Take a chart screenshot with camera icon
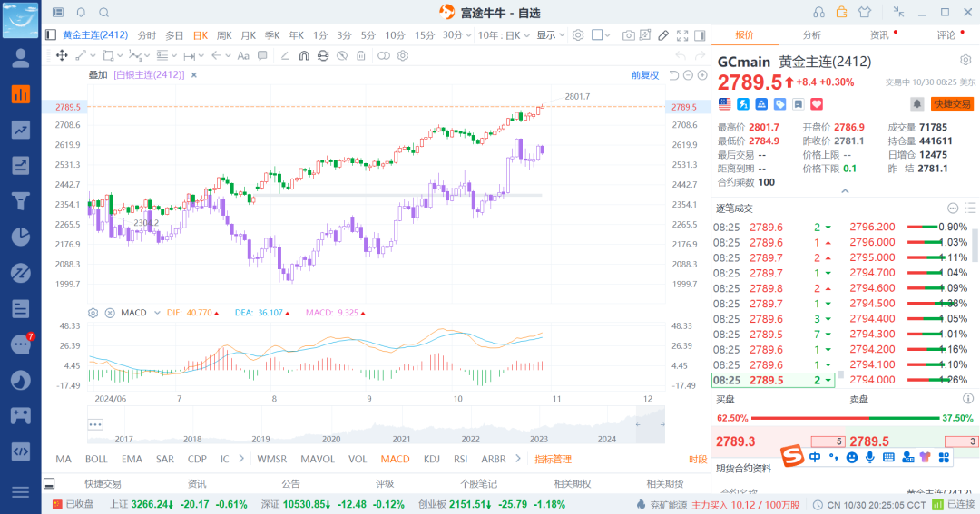 628,35
